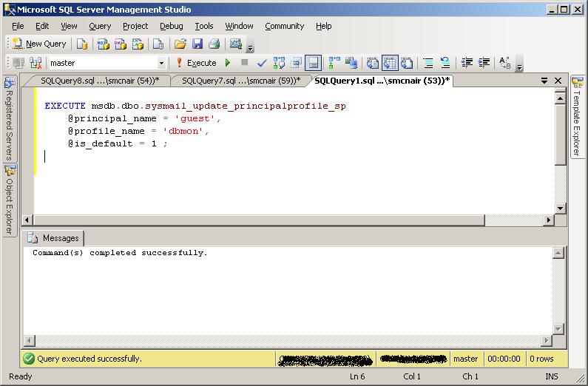
Task: Start an Analysis Services MDX Query
Action: pos(103,44)
